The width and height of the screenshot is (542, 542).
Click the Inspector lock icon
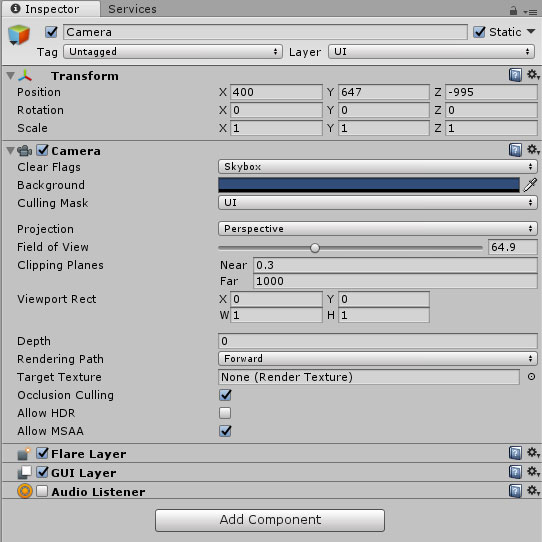pos(513,10)
